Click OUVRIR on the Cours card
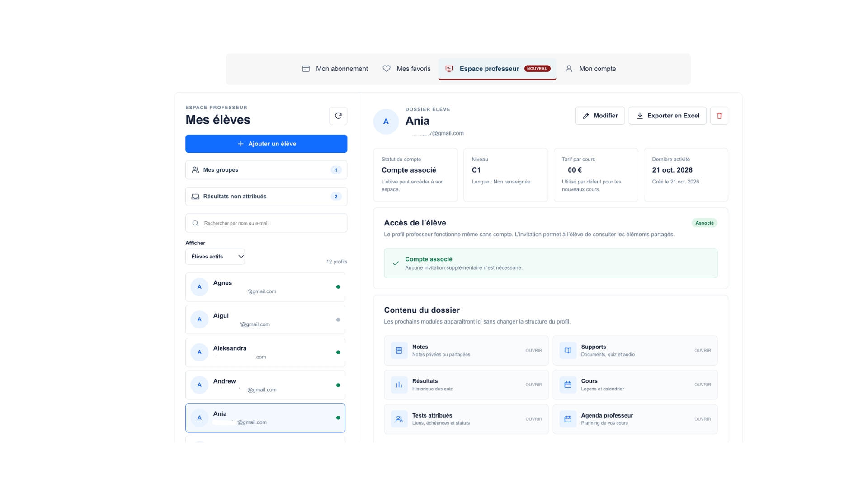This screenshot has height=488, width=868. pyautogui.click(x=703, y=385)
